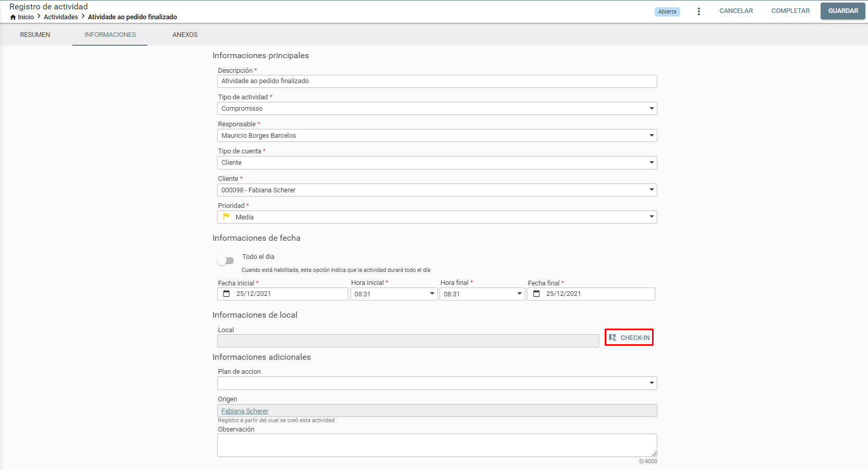Click the 'Informaciones principales' section heading

click(261, 56)
